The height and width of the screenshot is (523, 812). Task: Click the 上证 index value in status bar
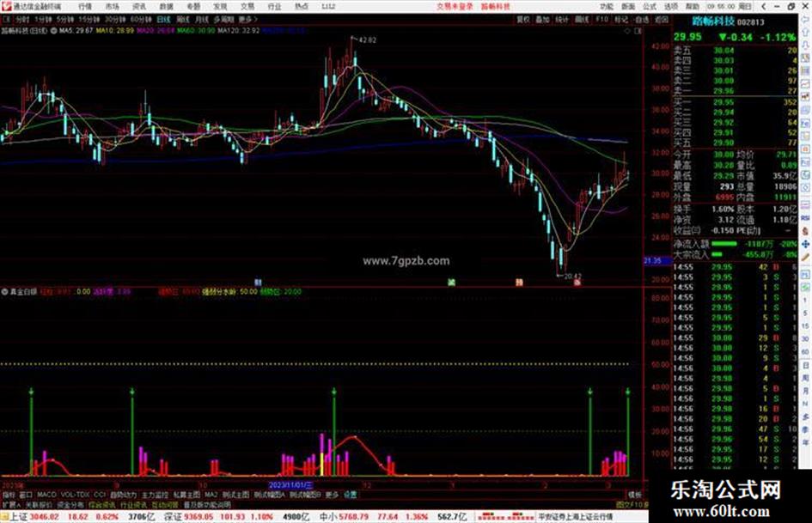pos(45,517)
